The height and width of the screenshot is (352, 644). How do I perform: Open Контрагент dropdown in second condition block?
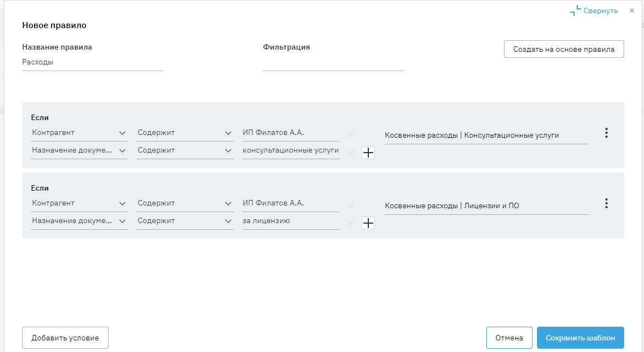click(x=79, y=203)
